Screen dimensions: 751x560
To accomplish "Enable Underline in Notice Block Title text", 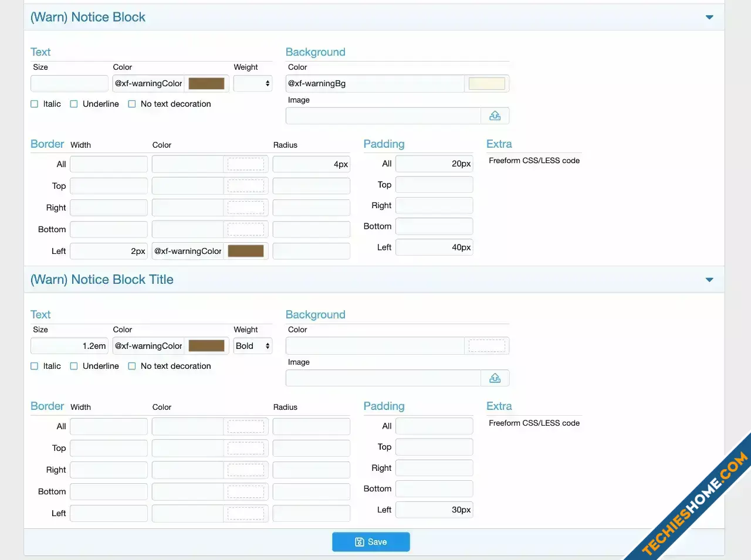I will 74,366.
